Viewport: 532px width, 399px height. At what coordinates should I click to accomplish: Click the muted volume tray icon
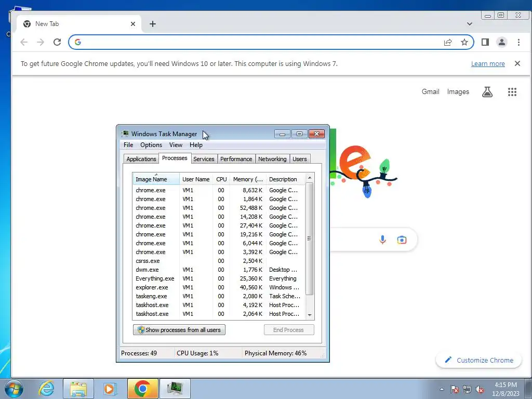[480, 389]
